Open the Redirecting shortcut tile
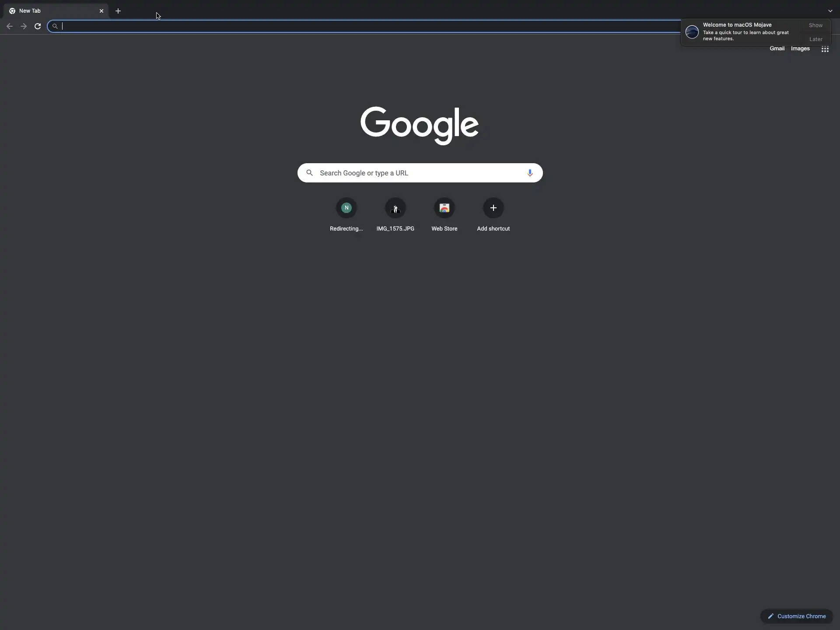840x630 pixels. 346,208
